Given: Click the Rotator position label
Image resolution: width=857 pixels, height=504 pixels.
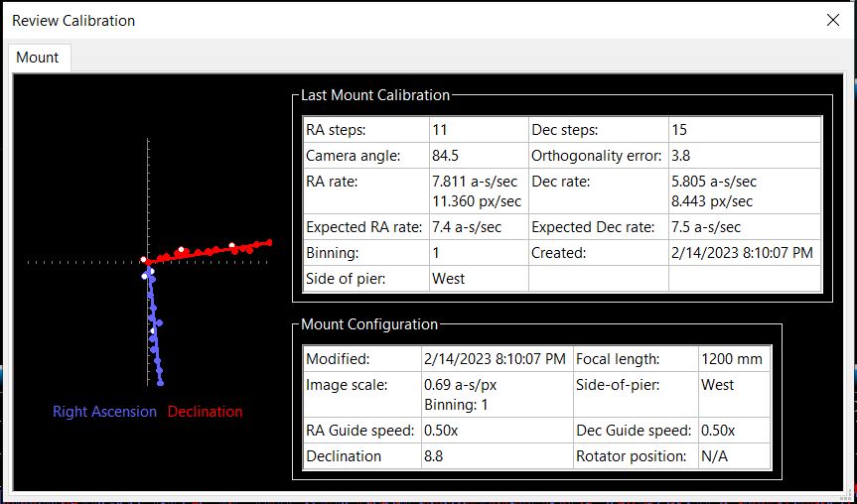Looking at the screenshot, I should coord(632,456).
